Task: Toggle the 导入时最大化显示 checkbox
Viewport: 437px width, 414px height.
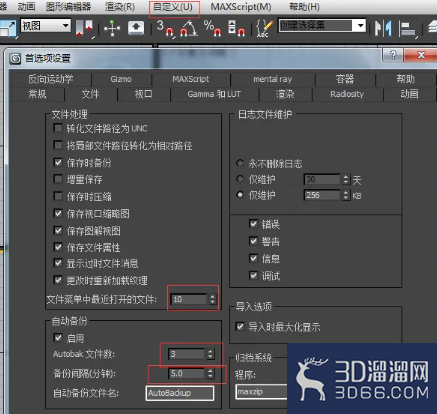Action: [x=240, y=326]
